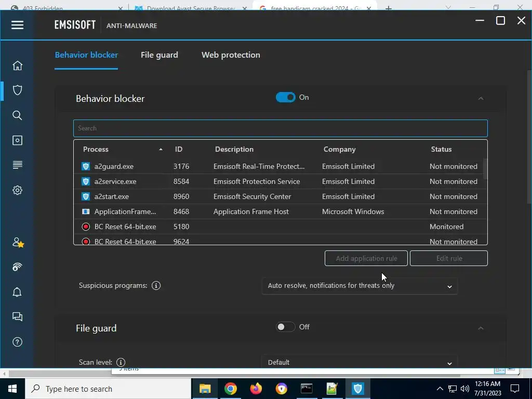Image resolution: width=532 pixels, height=399 pixels.
Task: Open the Logs sidebar icon
Action: coord(17,165)
